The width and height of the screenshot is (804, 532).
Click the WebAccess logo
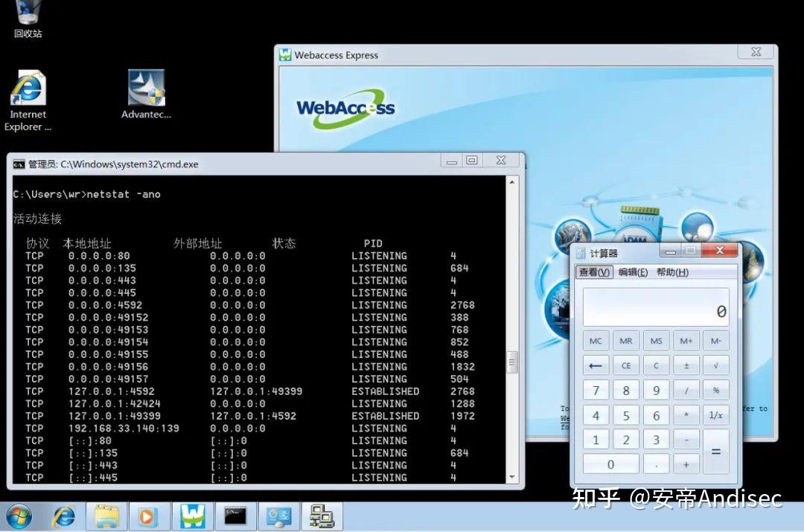tap(346, 108)
